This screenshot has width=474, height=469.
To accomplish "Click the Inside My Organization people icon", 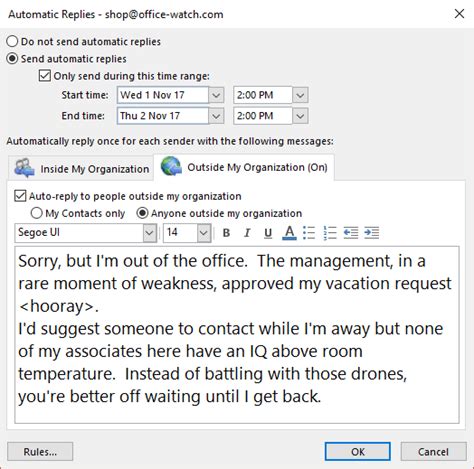I will click(x=24, y=168).
